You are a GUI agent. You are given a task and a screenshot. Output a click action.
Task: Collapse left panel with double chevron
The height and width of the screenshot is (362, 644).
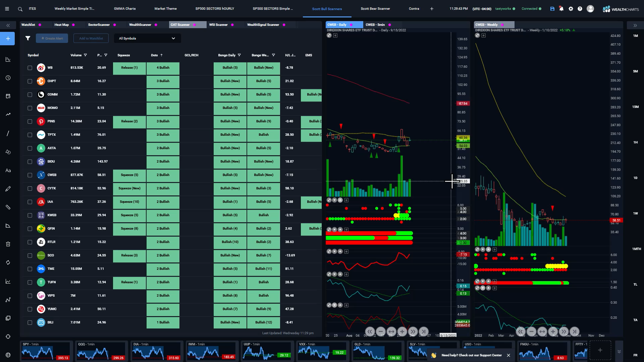pos(8,25)
